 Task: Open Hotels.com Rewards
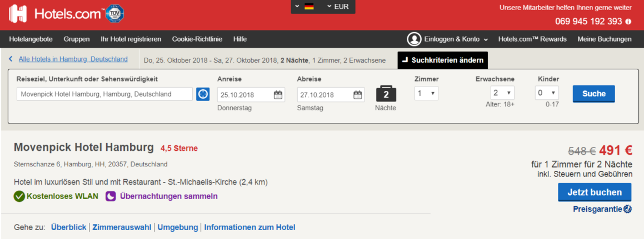pos(532,39)
